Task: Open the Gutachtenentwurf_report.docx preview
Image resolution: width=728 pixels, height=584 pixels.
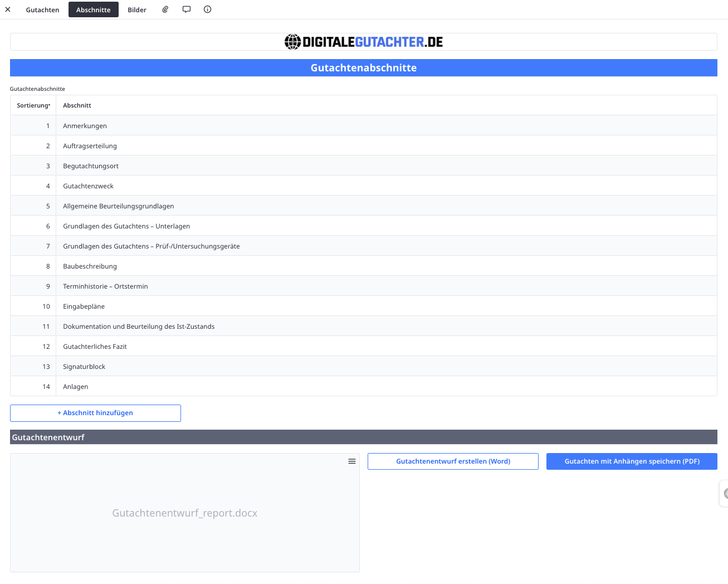Action: tap(184, 513)
